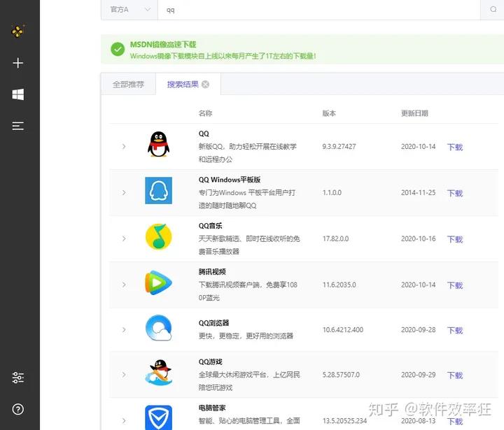Download QQ Windows平板版
Screen dimensions: 504x430
coord(455,193)
